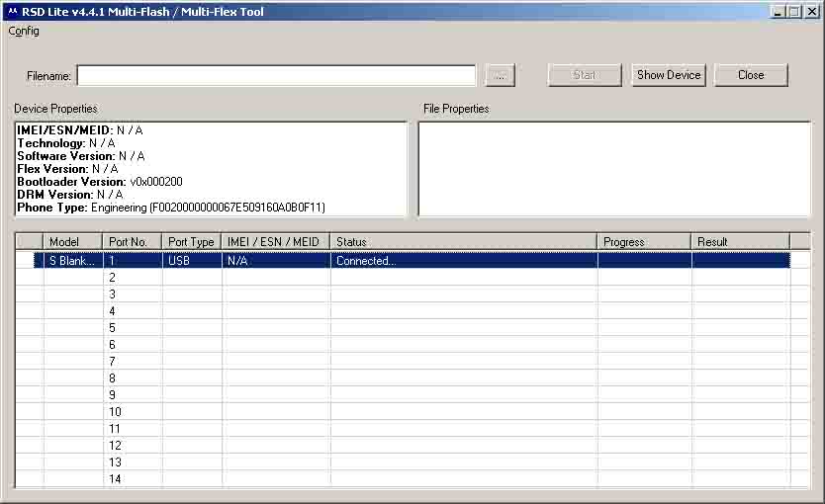Click the 'Bootloader Version: v0x000200' line
The width and height of the screenshot is (825, 504).
100,182
